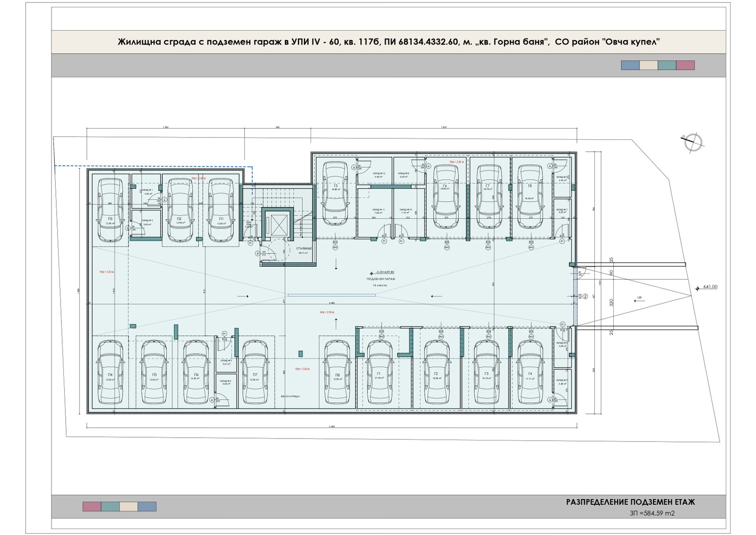
Task: Click the car in garage Г8
Action: tap(530, 196)
